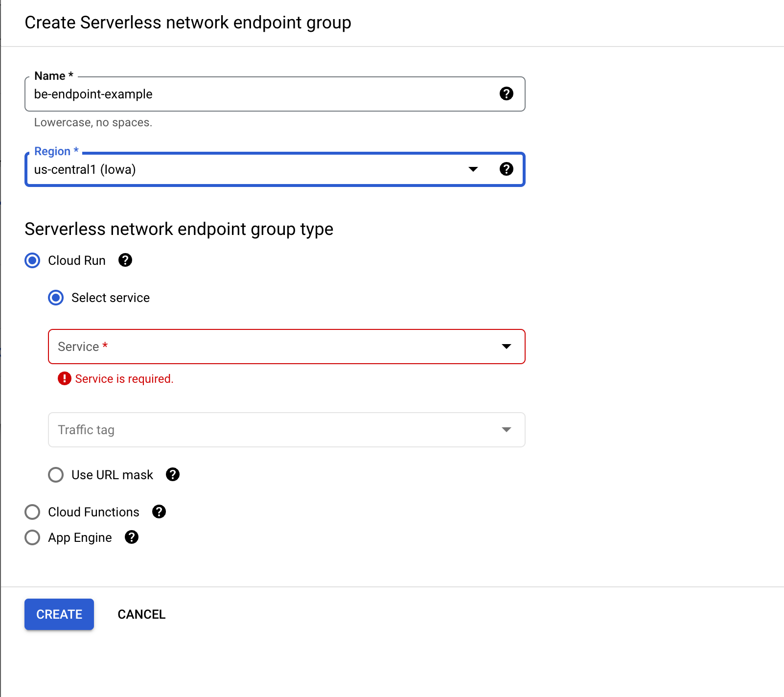This screenshot has height=697, width=784.
Task: Choose the Select service radio option
Action: (56, 298)
